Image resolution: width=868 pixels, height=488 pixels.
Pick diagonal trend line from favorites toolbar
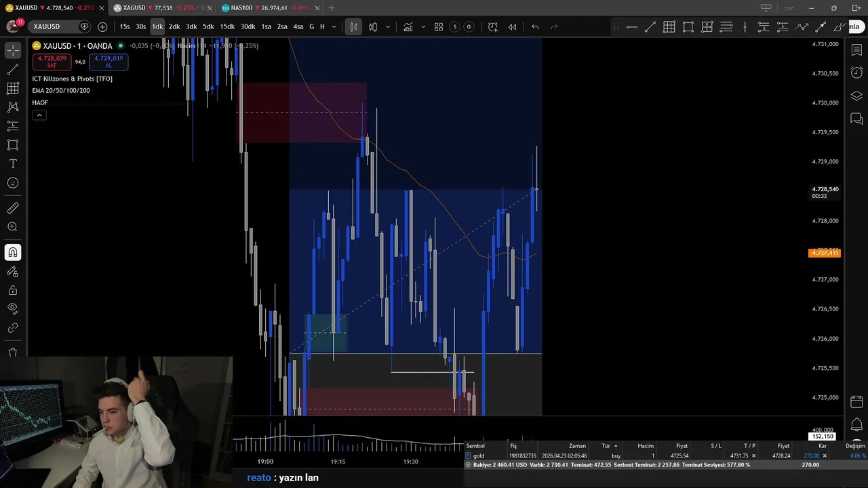pos(650,26)
